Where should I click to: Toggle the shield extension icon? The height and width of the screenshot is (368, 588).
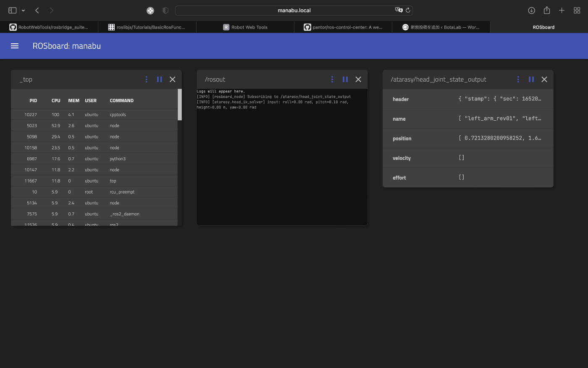(x=165, y=10)
